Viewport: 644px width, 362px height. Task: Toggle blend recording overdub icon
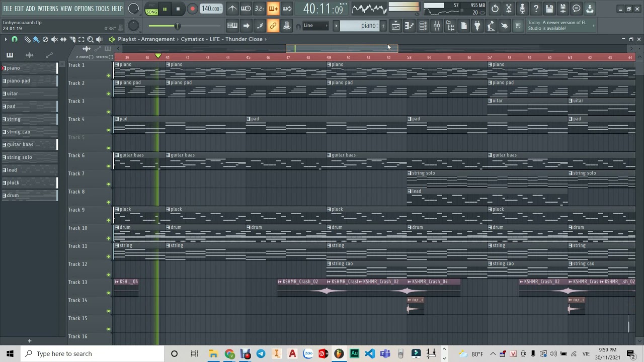(273, 9)
